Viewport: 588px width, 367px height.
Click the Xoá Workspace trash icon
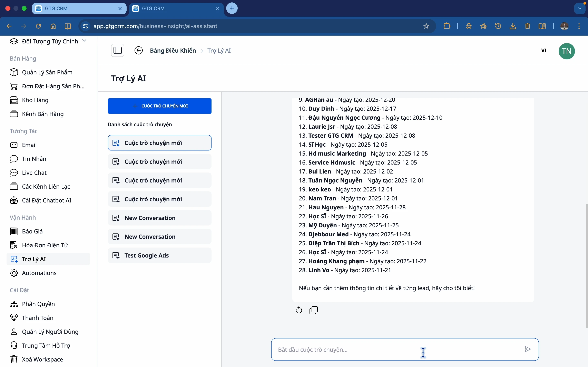14,359
